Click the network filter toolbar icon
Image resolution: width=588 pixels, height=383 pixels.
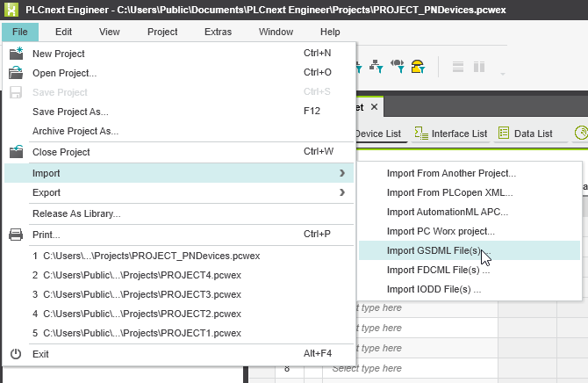tap(376, 67)
